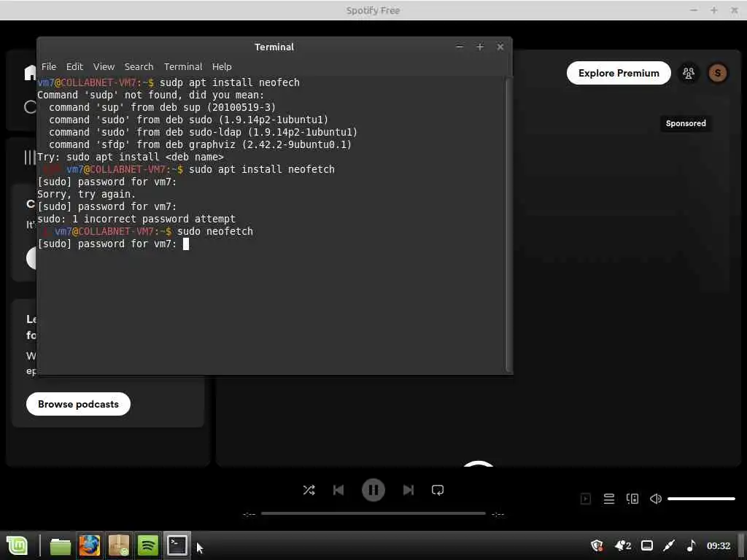Open the Terminal menu in menubar
Screen dimensions: 747x560
(x=183, y=66)
